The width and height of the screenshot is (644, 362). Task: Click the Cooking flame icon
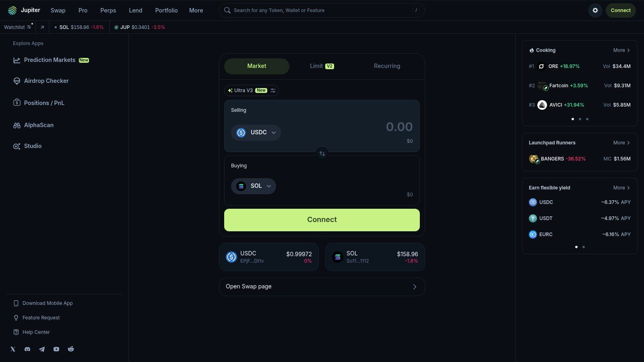[x=532, y=50]
